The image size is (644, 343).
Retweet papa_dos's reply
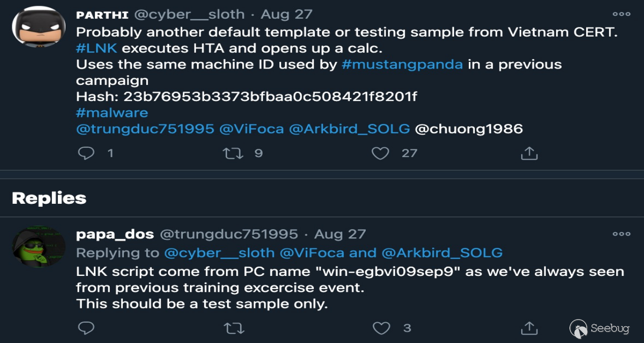pyautogui.click(x=234, y=328)
